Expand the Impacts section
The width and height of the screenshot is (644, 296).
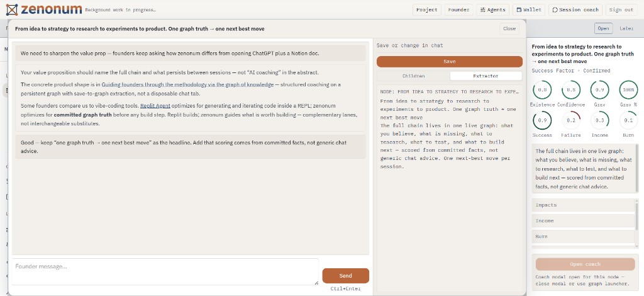(x=583, y=205)
